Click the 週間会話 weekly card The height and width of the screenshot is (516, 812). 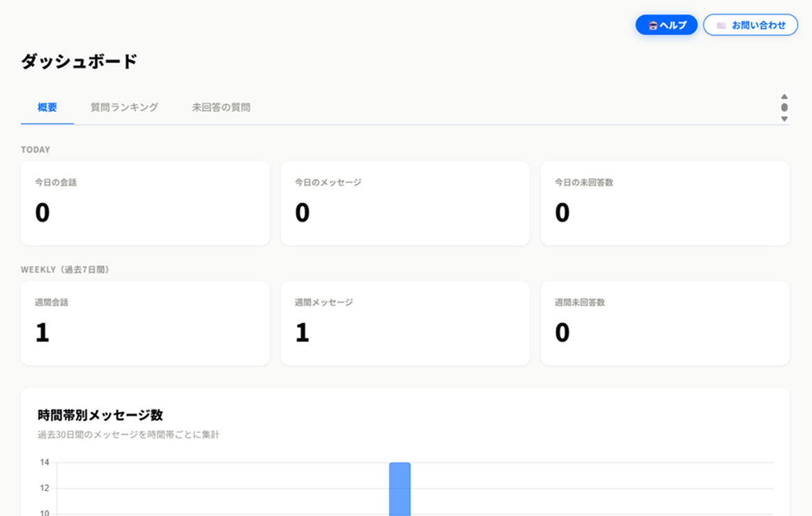[x=145, y=323]
